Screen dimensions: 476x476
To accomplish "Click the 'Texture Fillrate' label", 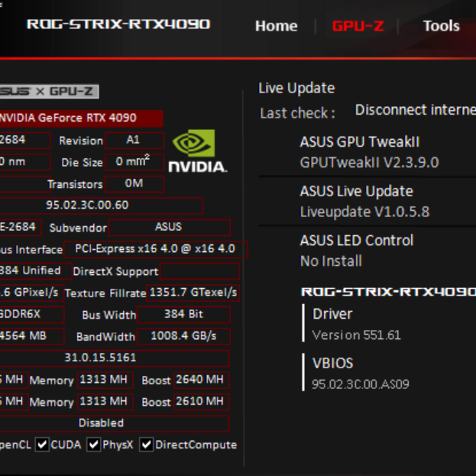I will pos(105,293).
